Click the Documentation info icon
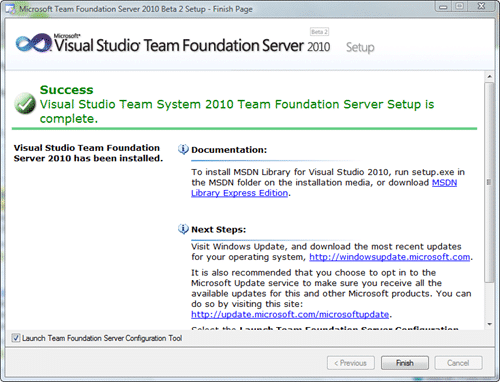 (x=183, y=149)
